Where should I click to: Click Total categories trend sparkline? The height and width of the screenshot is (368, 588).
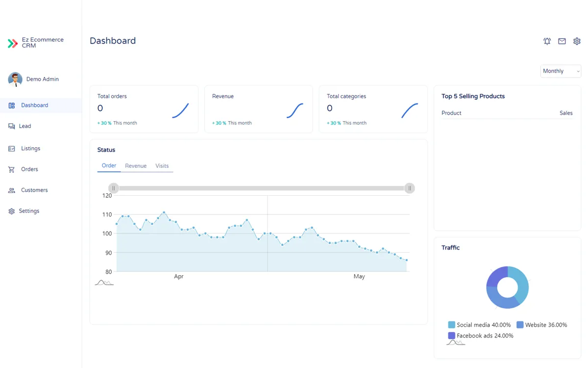[410, 110]
